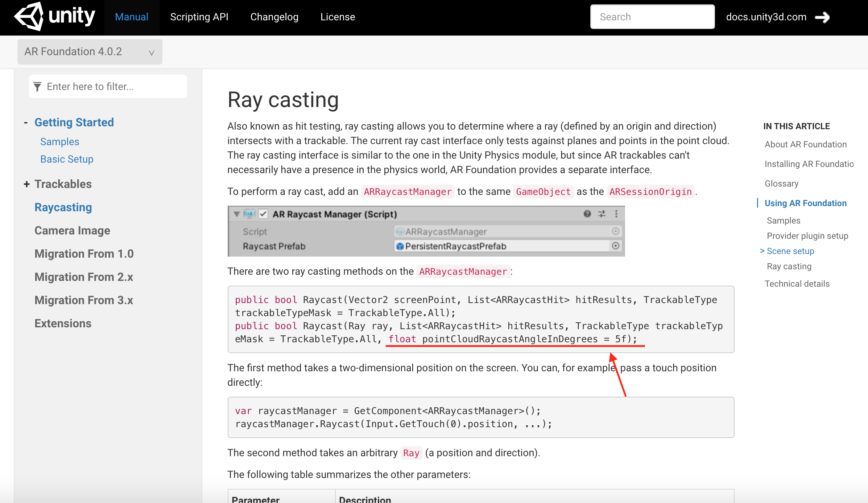Expand the Trackables section
Viewport: 868px width, 503px height.
(x=26, y=184)
